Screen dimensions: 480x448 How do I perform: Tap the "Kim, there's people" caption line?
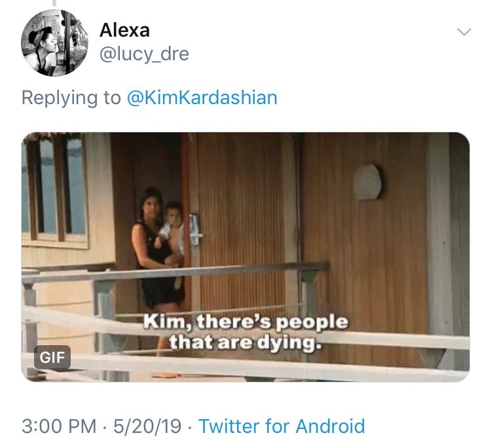(245, 322)
